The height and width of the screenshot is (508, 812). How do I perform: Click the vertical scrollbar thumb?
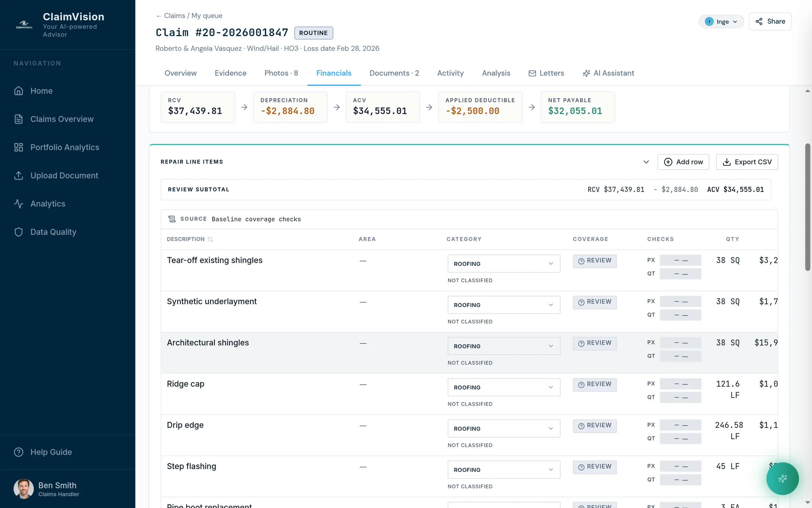pos(808,207)
